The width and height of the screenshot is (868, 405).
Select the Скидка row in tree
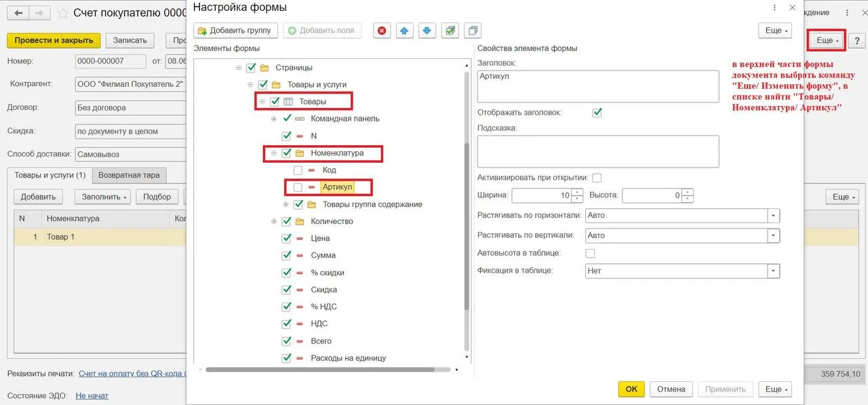[323, 290]
